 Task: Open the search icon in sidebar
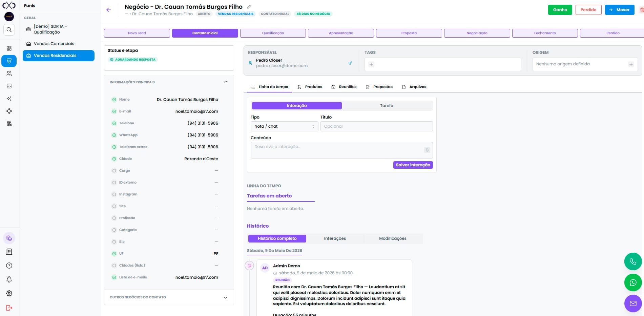pyautogui.click(x=9, y=30)
